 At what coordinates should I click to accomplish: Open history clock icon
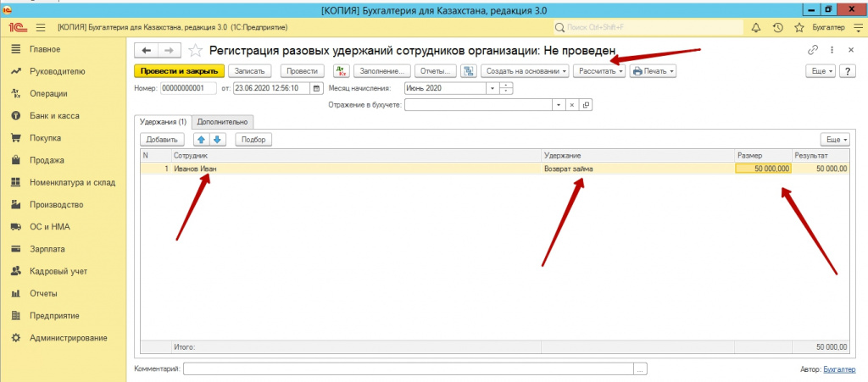(777, 28)
